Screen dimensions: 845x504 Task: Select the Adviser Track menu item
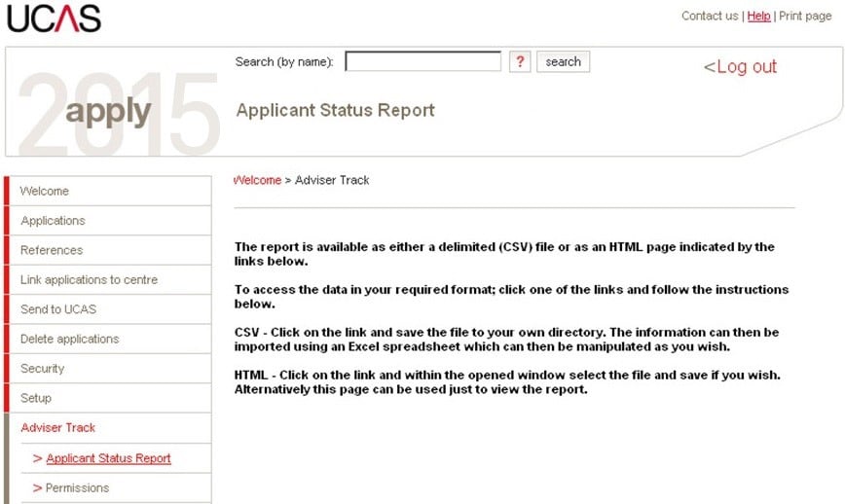coord(110,428)
